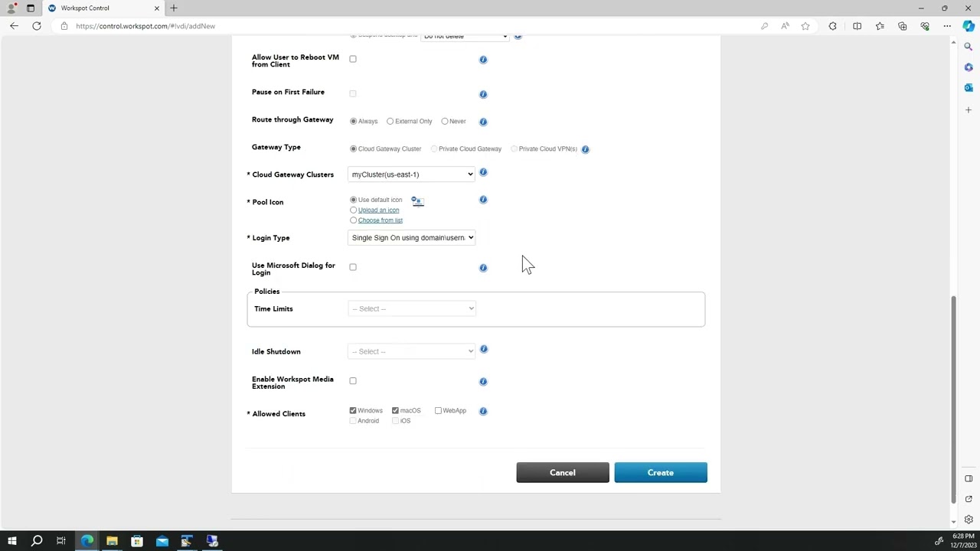Check Use Microsoft Dialog for Login
Screen dimensions: 980x551
coord(353,267)
